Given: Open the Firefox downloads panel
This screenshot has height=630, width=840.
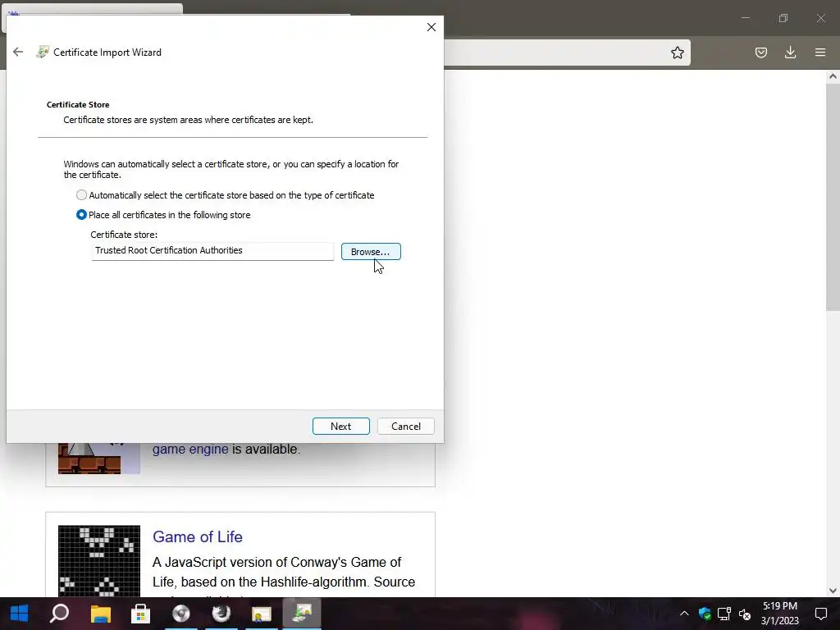Looking at the screenshot, I should pos(790,52).
